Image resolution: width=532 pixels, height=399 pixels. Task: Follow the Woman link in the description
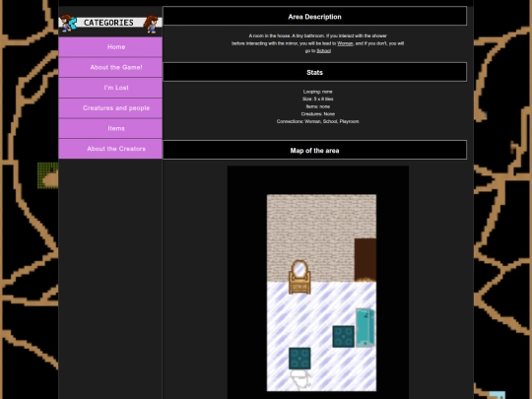coord(345,43)
